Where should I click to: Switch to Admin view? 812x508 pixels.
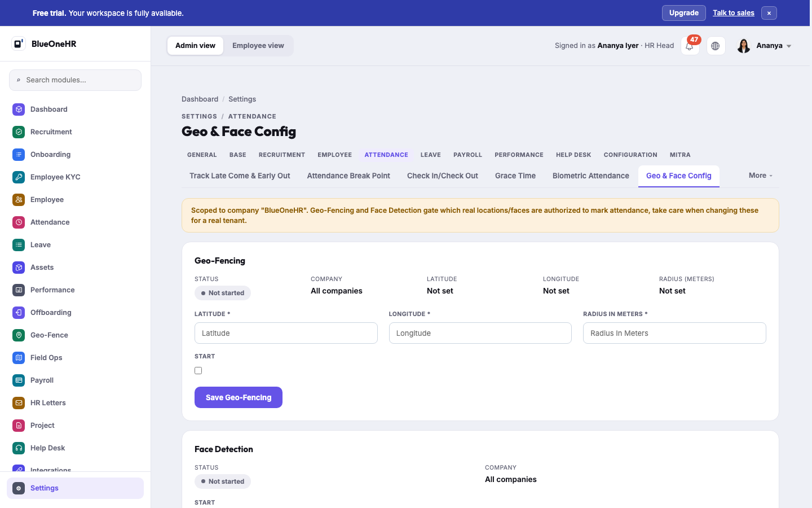point(195,46)
